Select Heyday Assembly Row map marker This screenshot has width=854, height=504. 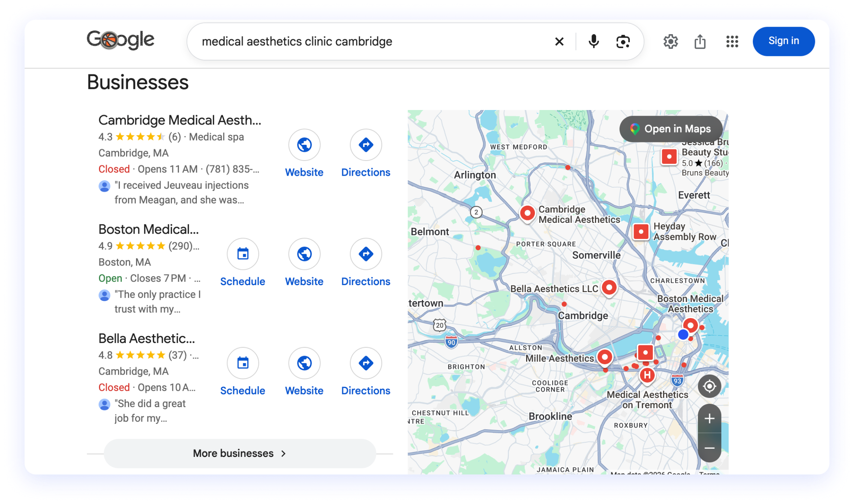(x=641, y=232)
